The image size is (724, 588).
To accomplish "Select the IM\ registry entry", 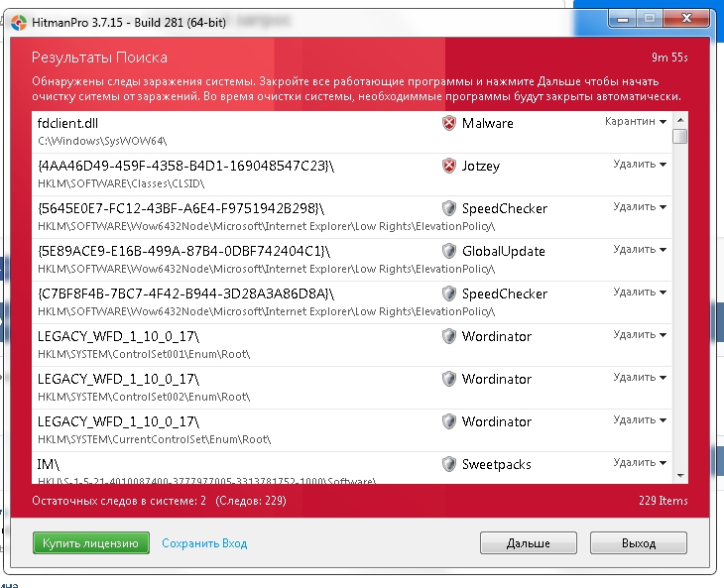I will tap(351, 468).
